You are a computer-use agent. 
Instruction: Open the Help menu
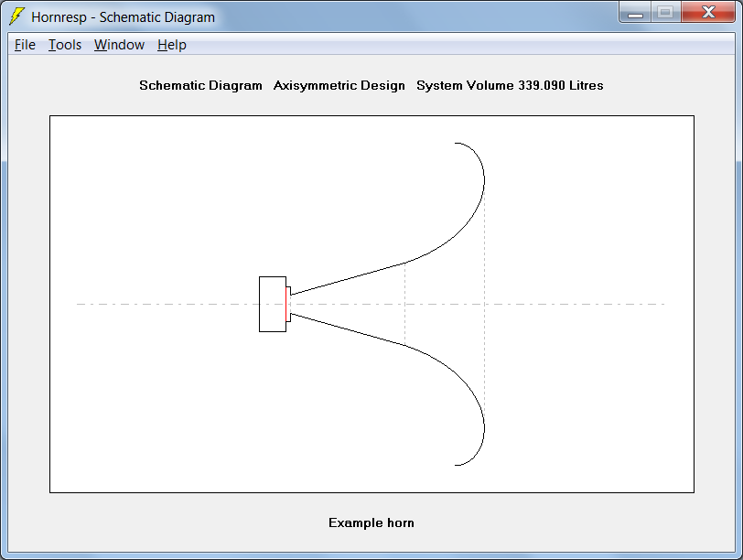171,45
